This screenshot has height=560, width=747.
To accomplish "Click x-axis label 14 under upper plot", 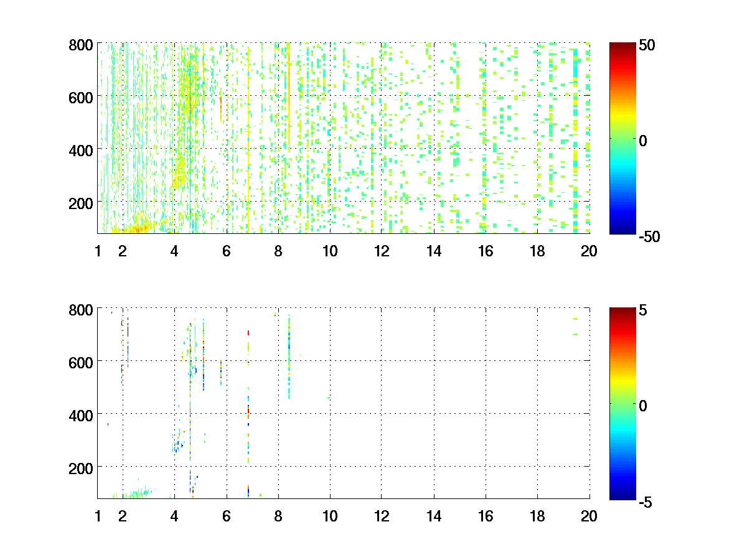I will 434,251.
